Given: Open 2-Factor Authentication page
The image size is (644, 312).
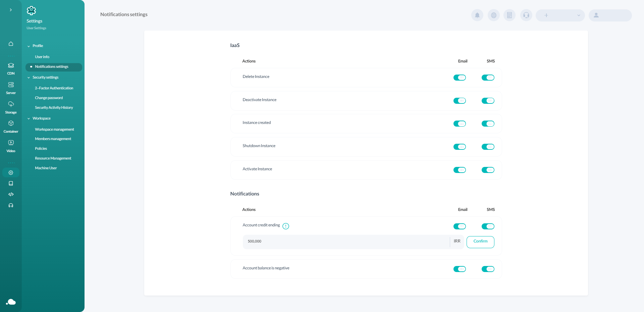Looking at the screenshot, I should pyautogui.click(x=54, y=88).
